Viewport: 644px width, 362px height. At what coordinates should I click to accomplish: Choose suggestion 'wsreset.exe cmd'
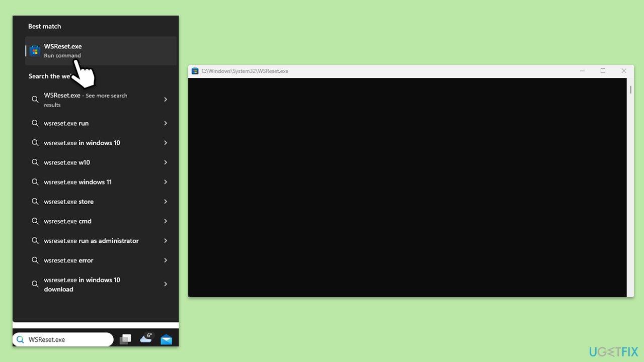click(101, 221)
